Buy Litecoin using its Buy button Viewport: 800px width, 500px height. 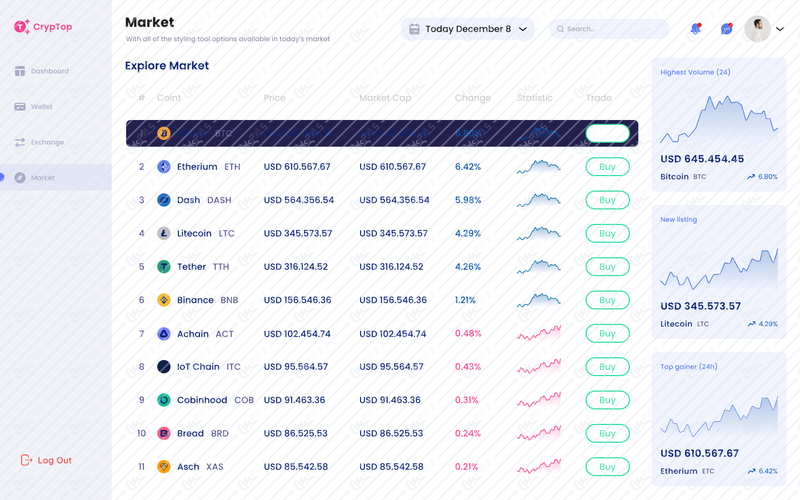(607, 233)
